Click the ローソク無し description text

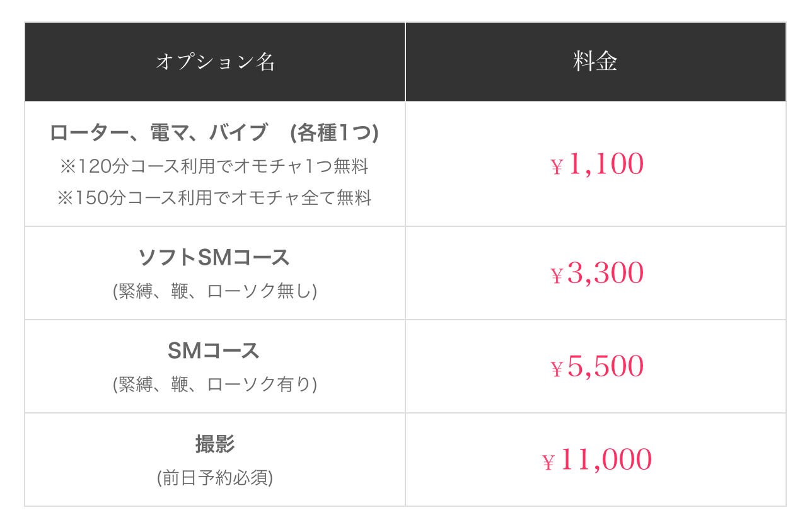coord(214,291)
